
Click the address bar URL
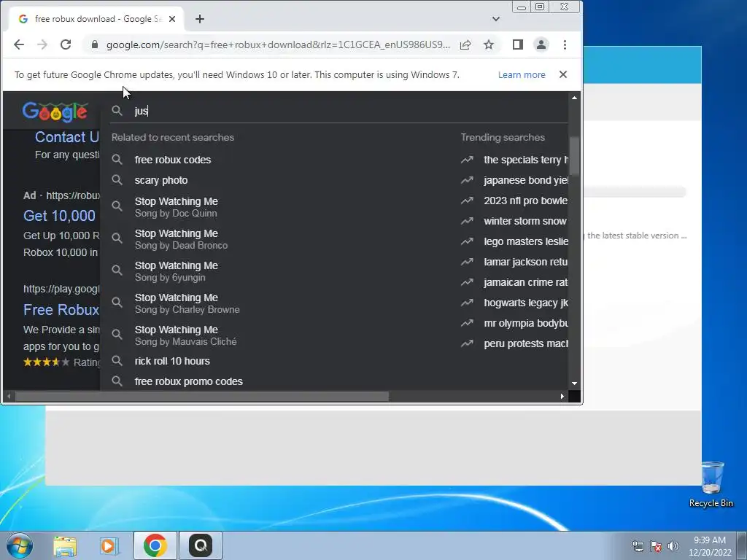[278, 44]
